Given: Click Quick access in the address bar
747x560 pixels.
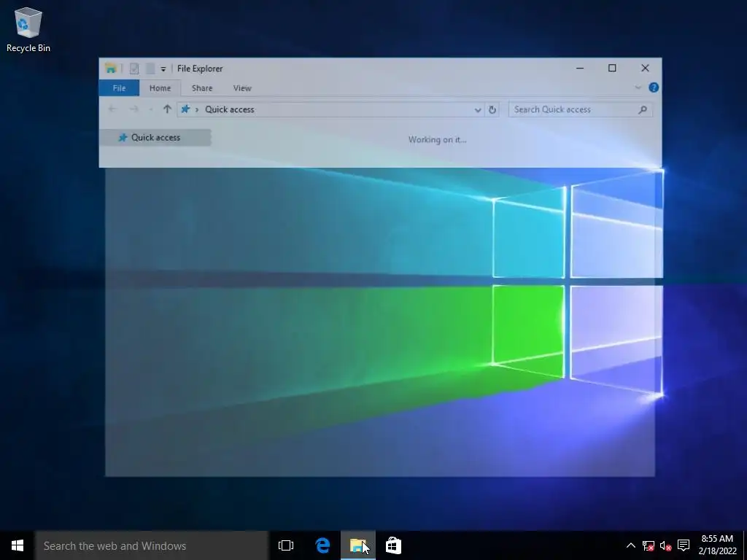Looking at the screenshot, I should click(230, 109).
